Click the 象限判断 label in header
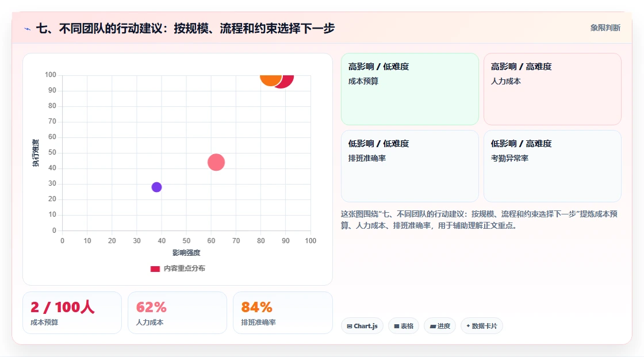644x357 pixels. point(605,28)
